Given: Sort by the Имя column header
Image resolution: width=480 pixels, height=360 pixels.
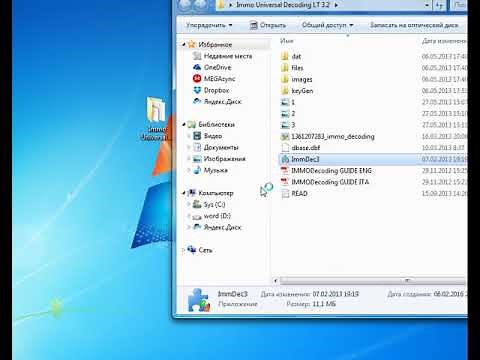Looking at the screenshot, I should [287, 41].
